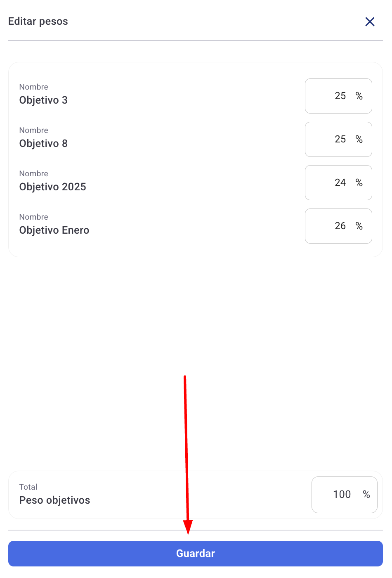Click the Objetivo 2025 name label
The width and height of the screenshot is (392, 578).
[53, 187]
